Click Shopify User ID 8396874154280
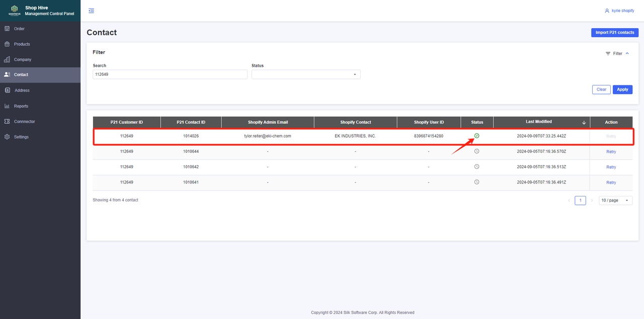This screenshot has height=319, width=644. click(429, 136)
